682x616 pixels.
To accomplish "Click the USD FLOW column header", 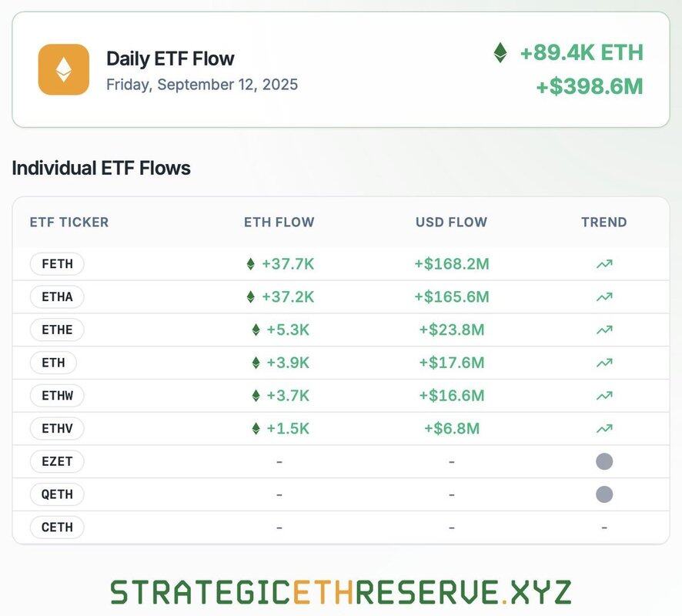I will click(452, 223).
